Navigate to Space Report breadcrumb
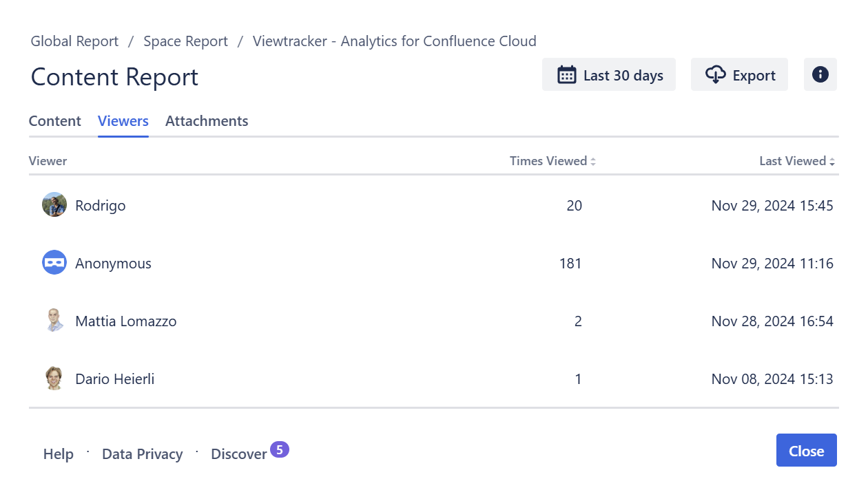868x490 pixels. click(185, 41)
